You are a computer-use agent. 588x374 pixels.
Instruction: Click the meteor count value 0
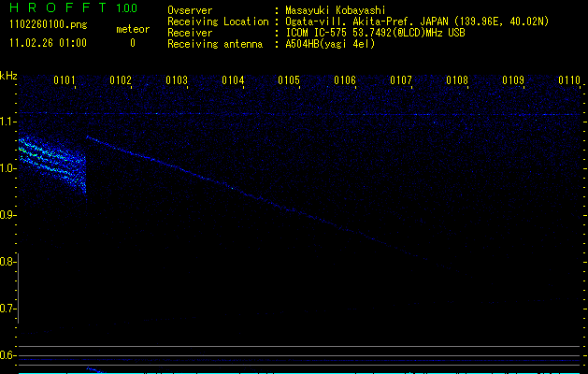coord(133,43)
